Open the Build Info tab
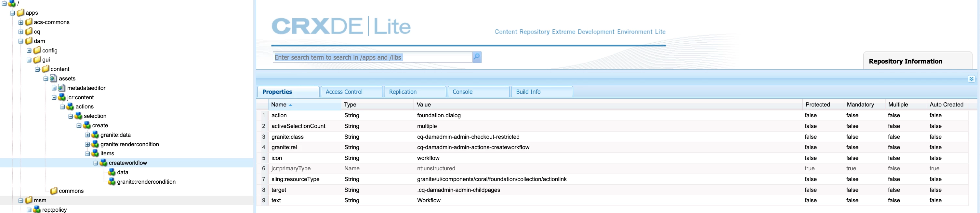This screenshot has height=213, width=980. pos(542,92)
